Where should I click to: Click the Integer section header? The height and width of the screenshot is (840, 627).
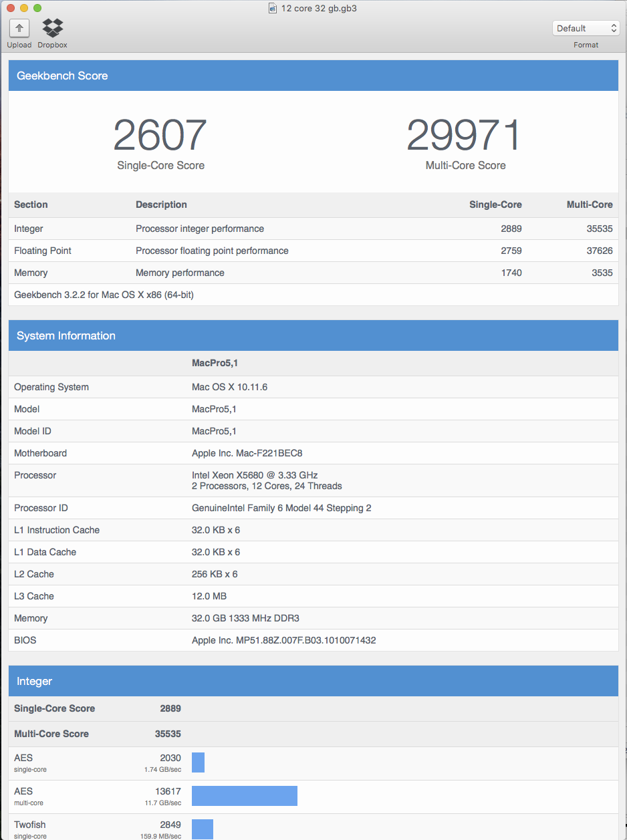click(313, 681)
